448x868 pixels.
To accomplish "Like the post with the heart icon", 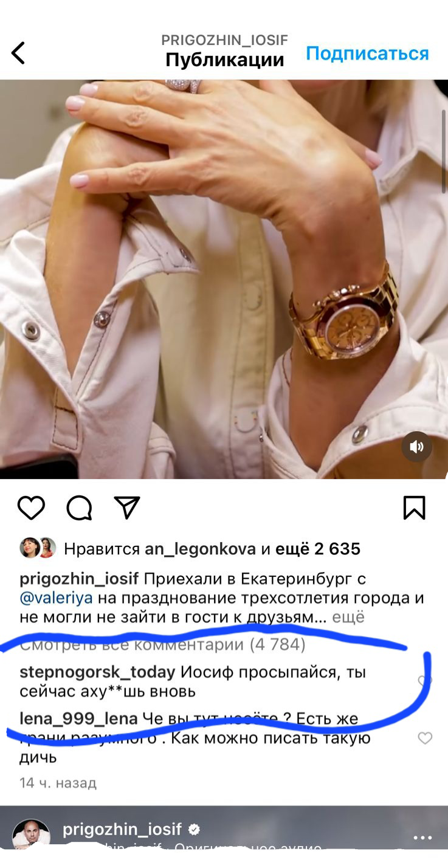I will tap(31, 508).
